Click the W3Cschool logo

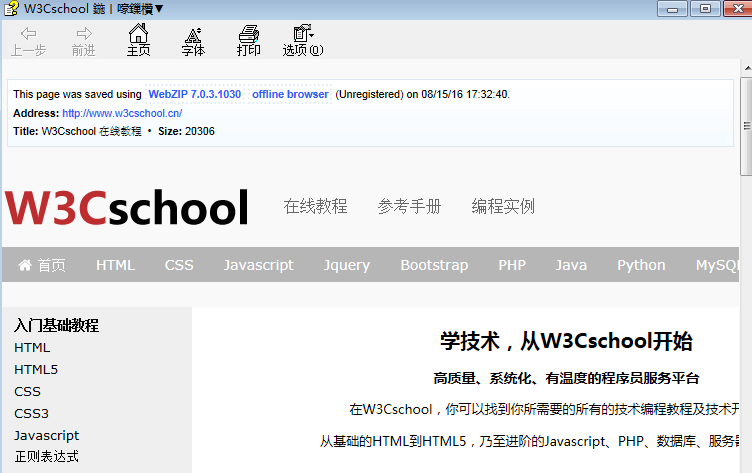[127, 207]
